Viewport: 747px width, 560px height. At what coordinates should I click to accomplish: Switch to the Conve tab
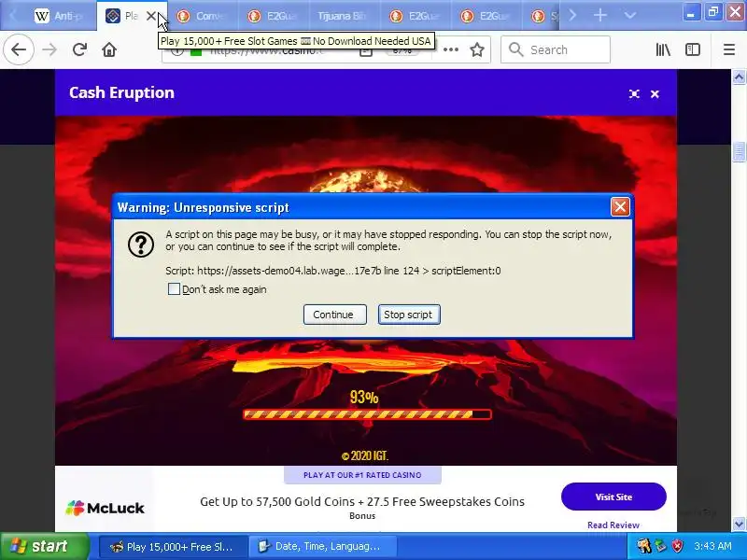click(203, 16)
